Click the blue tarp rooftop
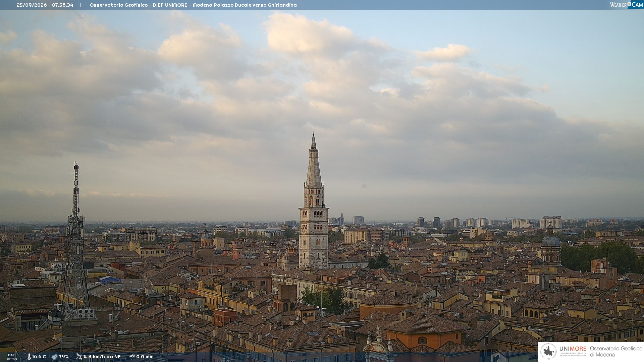 tap(110, 280)
